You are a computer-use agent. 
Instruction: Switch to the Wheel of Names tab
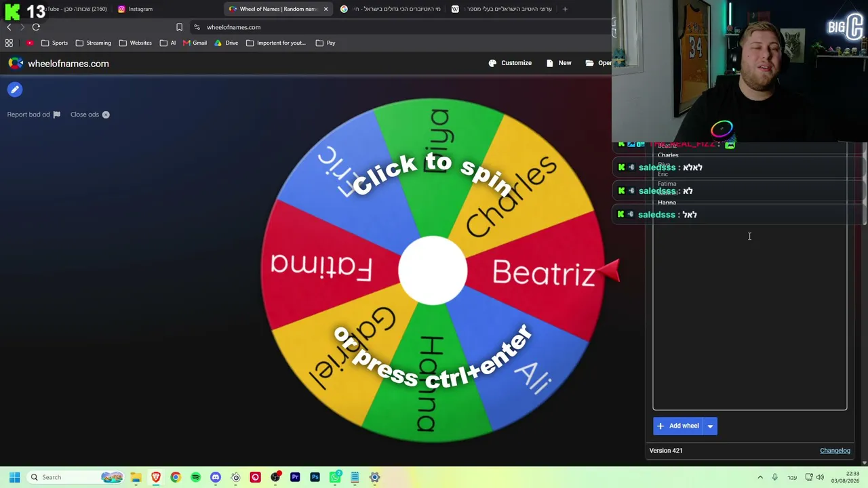tap(279, 9)
